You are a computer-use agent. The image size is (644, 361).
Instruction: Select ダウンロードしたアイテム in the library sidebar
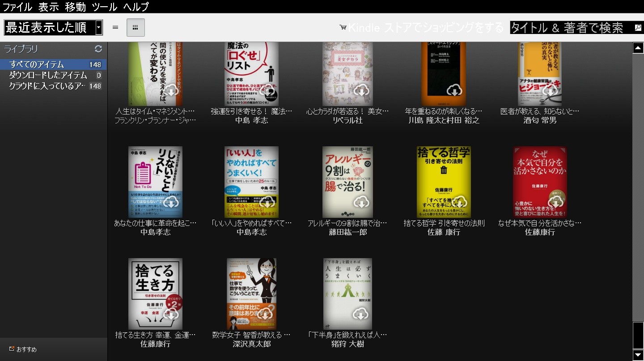pos(53,75)
